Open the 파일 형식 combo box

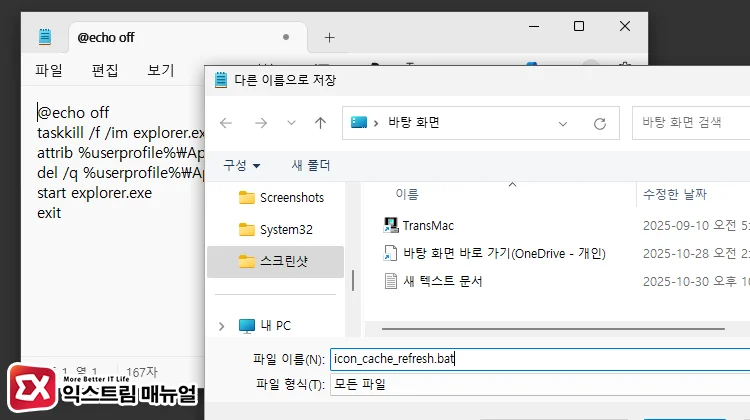pos(540,385)
